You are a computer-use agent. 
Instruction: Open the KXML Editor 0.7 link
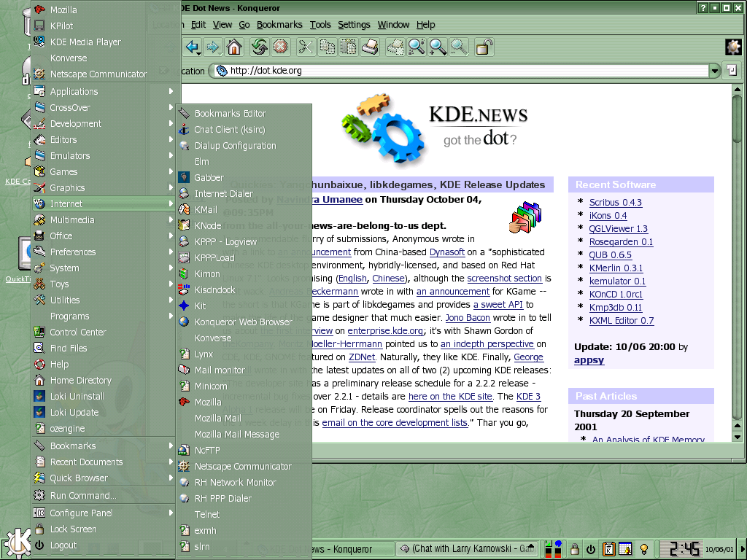[622, 321]
